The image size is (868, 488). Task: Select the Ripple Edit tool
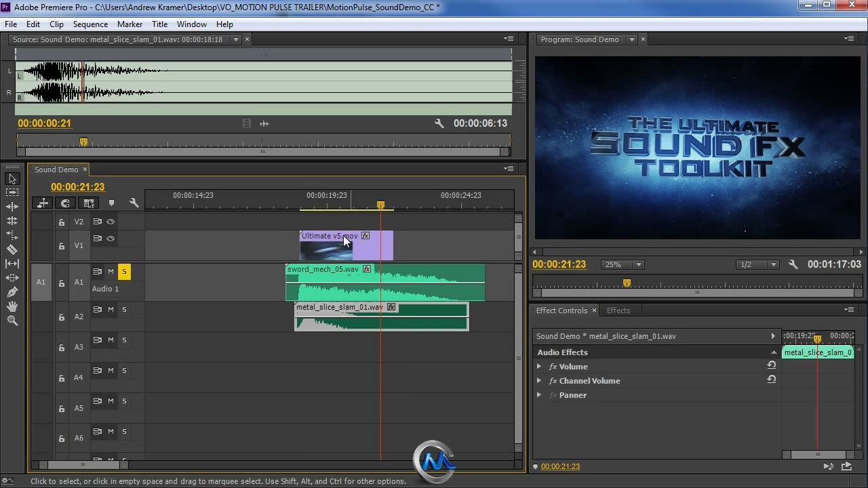coord(12,207)
